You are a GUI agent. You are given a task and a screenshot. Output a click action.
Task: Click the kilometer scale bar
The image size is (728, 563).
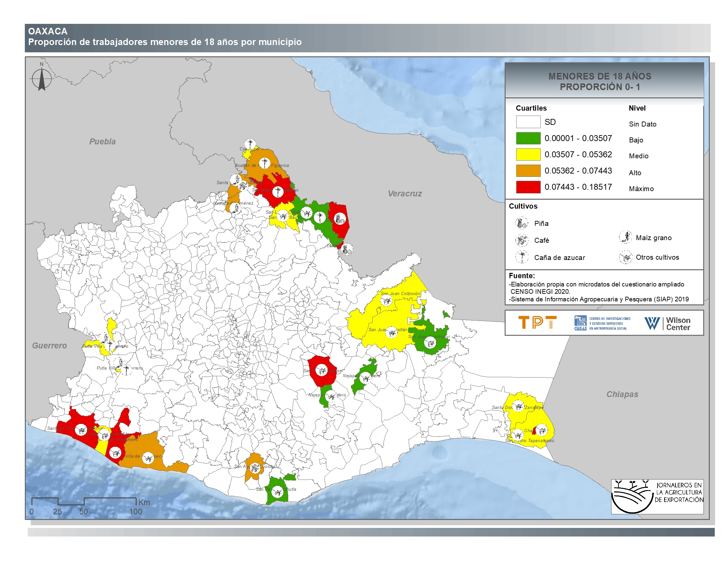(84, 501)
